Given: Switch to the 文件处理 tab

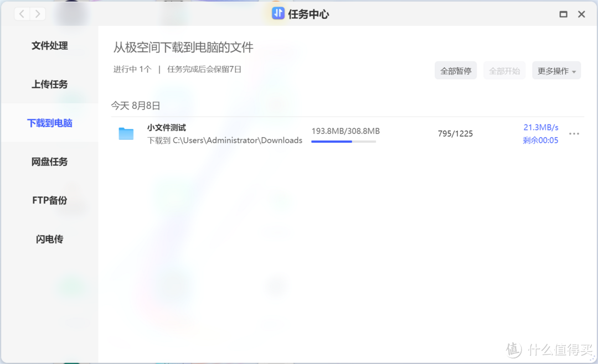Looking at the screenshot, I should coord(49,45).
